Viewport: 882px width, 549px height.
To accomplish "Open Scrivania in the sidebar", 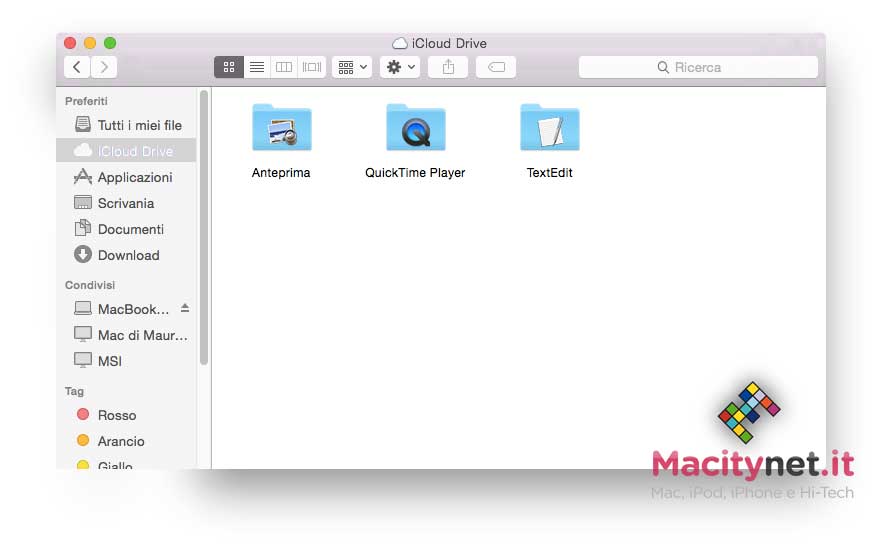I will pyautogui.click(x=127, y=203).
